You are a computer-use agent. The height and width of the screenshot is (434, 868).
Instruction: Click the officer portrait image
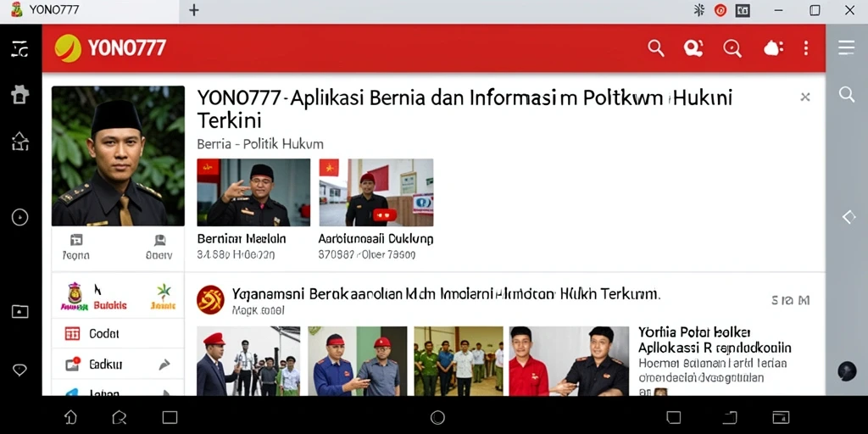click(x=118, y=156)
